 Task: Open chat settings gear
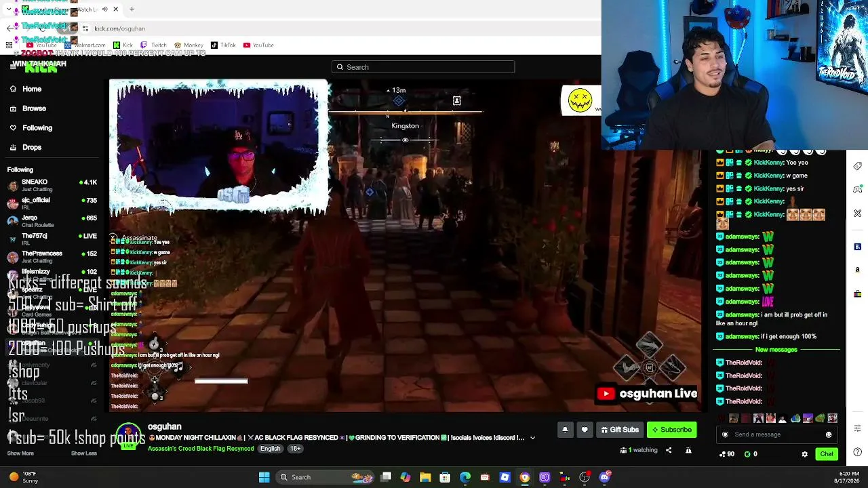click(x=805, y=454)
